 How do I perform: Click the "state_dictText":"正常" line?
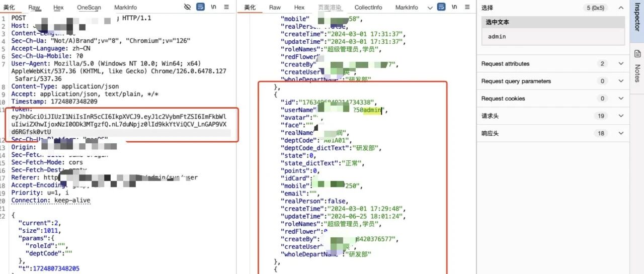pos(323,163)
